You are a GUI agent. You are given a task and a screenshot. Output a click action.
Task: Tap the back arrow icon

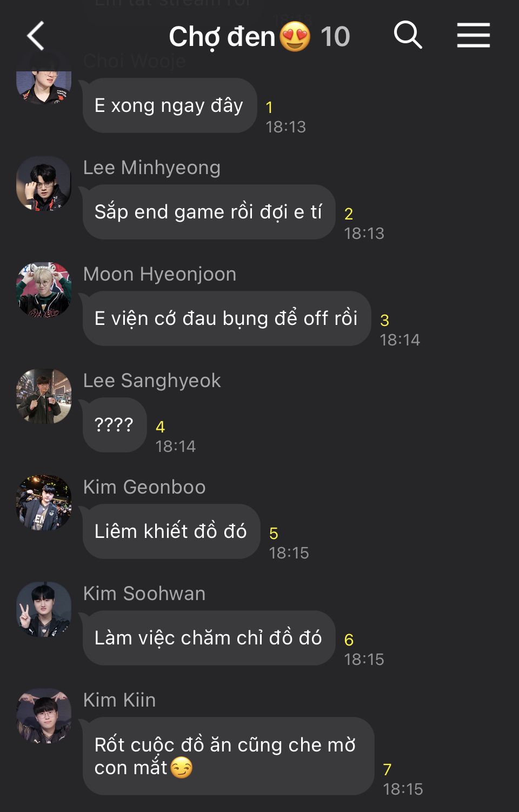(36, 36)
